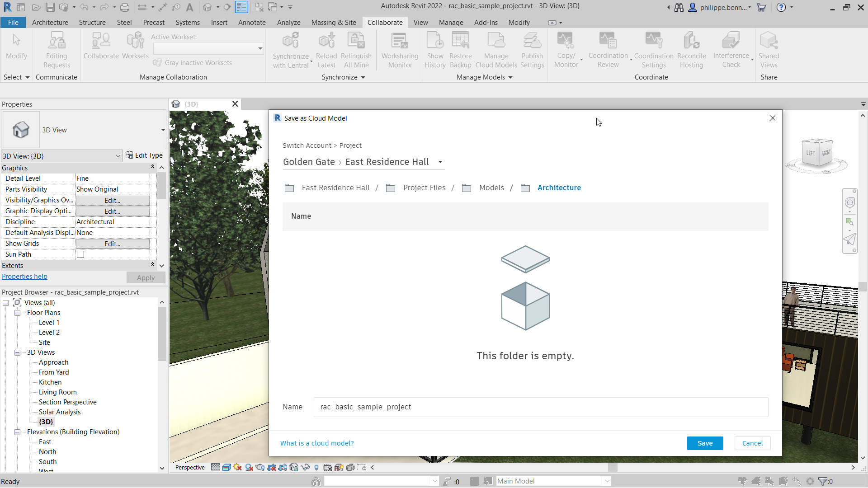Click the Open folder icon in quick access toolbar
This screenshot has width=868, height=488.
(x=36, y=7)
